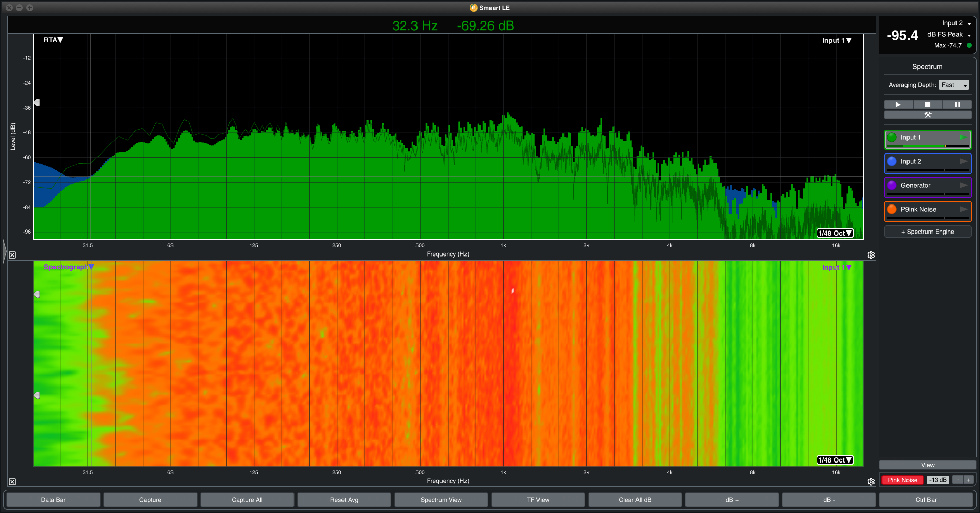Toggle the blue Input 2 color circle
This screenshot has height=513, width=980.
coord(892,161)
